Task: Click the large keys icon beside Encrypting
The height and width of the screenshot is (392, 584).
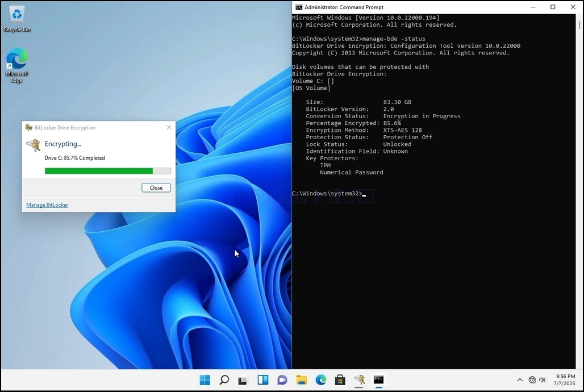Action: click(33, 145)
